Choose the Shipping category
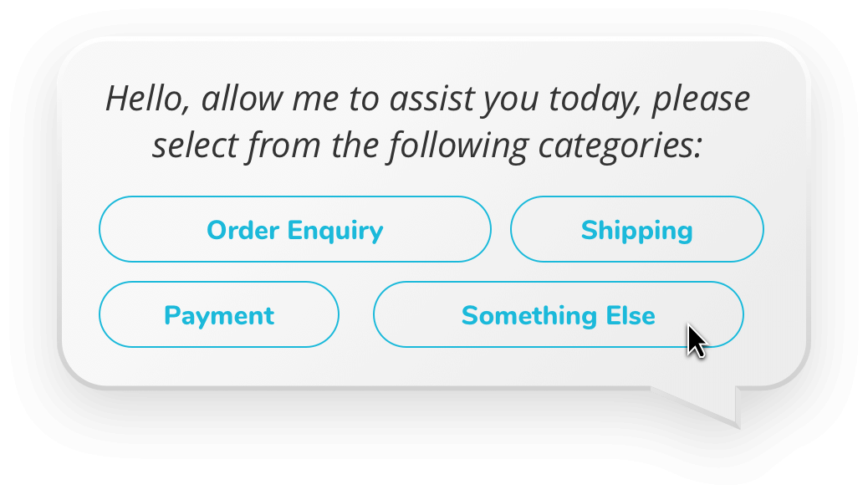Screen dimensions: 868x500 tap(637, 229)
